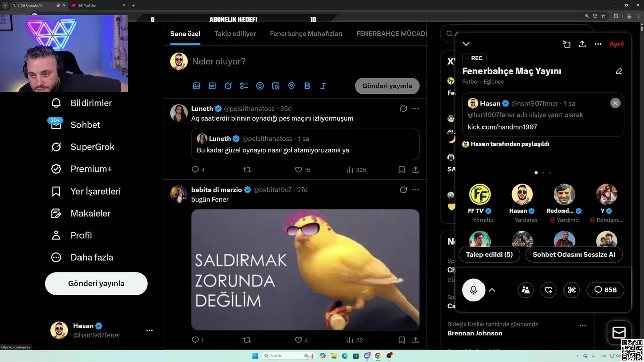Like Luneth's post with 15 likes
The width and height of the screenshot is (644, 362).
302,170
